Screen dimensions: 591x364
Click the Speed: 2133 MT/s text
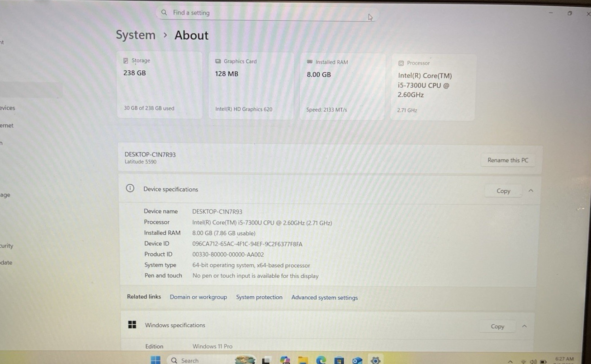pos(326,110)
